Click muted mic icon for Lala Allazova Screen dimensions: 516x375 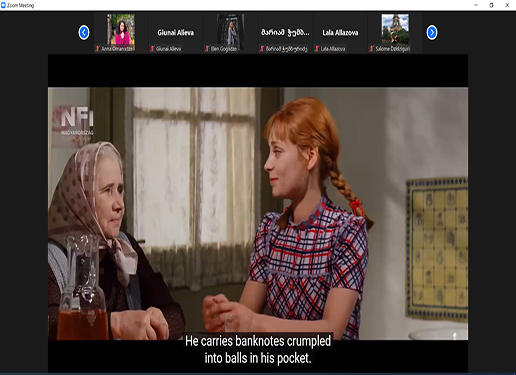pos(317,49)
